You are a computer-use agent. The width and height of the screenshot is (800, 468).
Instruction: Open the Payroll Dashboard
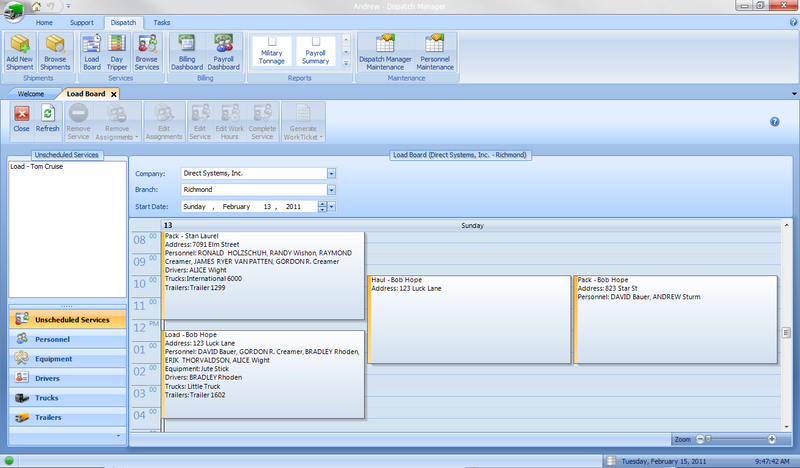(x=223, y=52)
